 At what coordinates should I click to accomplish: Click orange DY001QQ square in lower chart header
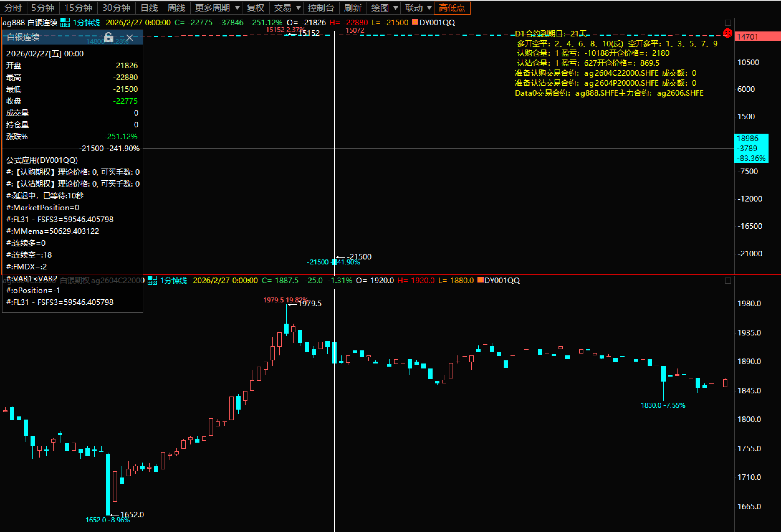pyautogui.click(x=480, y=280)
